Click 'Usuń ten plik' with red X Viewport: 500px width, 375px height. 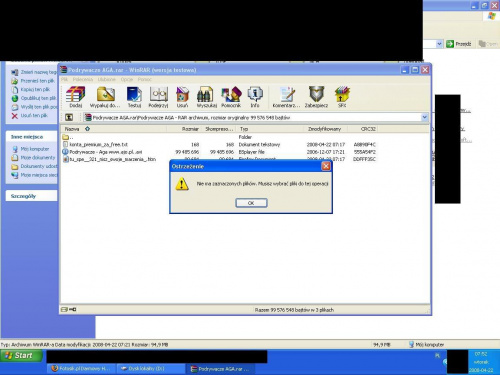29,115
